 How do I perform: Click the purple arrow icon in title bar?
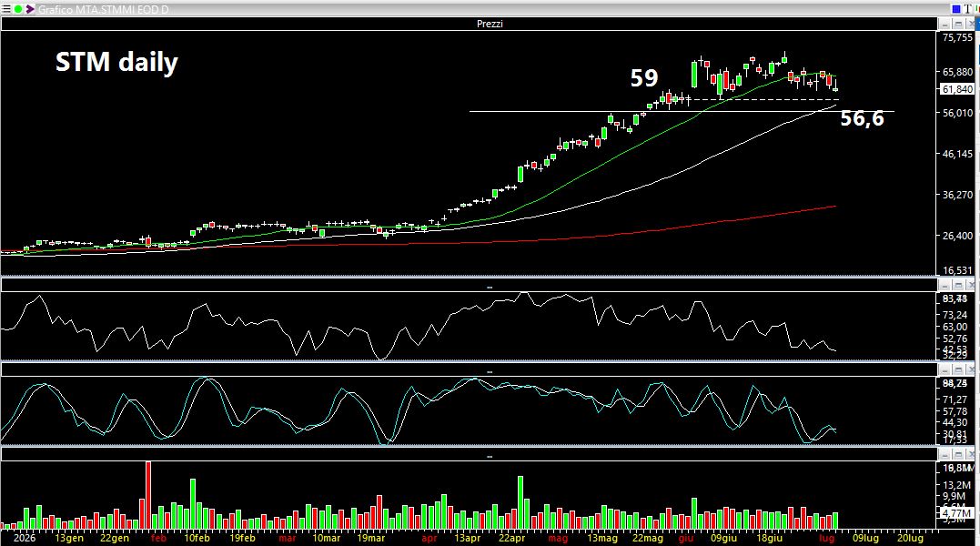pyautogui.click(x=29, y=9)
